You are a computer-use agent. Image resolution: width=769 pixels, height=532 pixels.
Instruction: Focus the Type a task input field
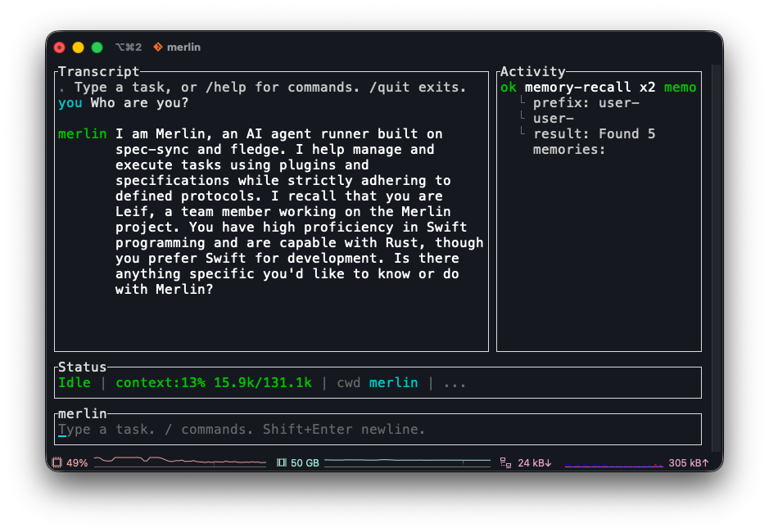[x=378, y=430]
